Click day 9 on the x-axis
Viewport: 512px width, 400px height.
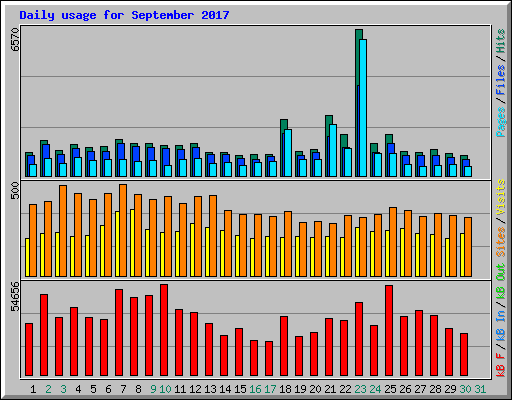click(x=153, y=389)
